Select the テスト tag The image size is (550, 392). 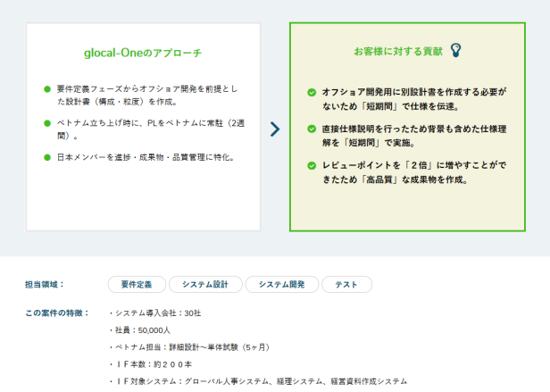(x=346, y=284)
